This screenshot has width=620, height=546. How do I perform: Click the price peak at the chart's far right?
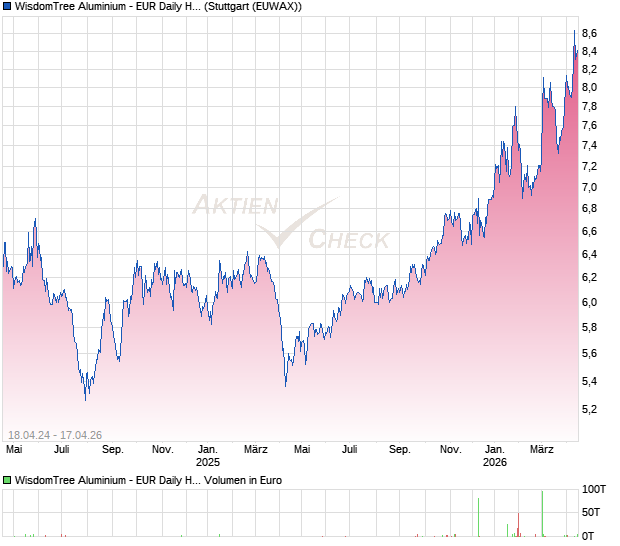tap(575, 31)
